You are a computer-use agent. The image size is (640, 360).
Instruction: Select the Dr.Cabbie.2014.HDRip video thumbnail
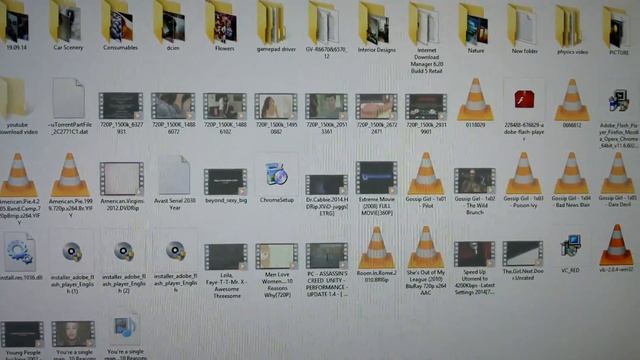click(327, 184)
